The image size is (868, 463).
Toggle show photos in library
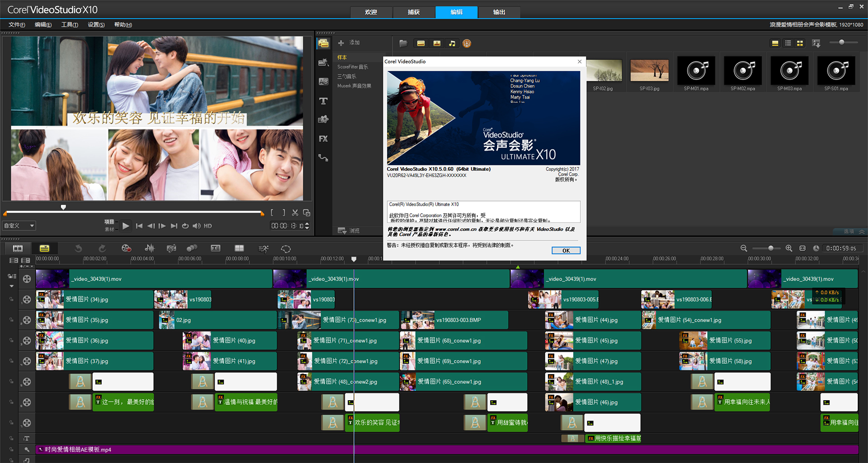[x=437, y=43]
